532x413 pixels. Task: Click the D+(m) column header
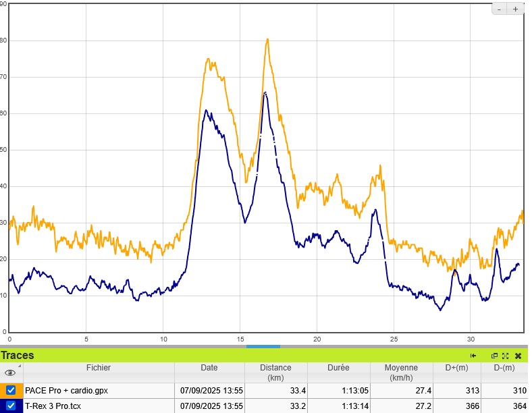tap(457, 368)
